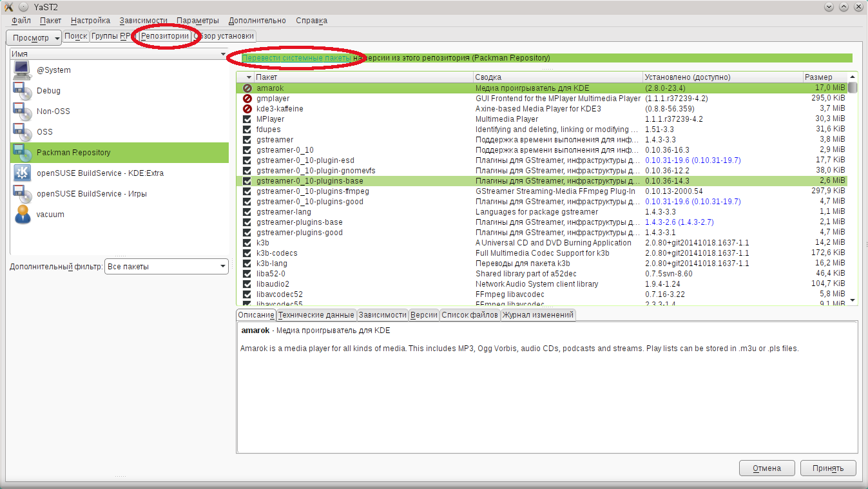
Task: Click the blue version text of gstreamer-plugins-base
Action: (679, 222)
